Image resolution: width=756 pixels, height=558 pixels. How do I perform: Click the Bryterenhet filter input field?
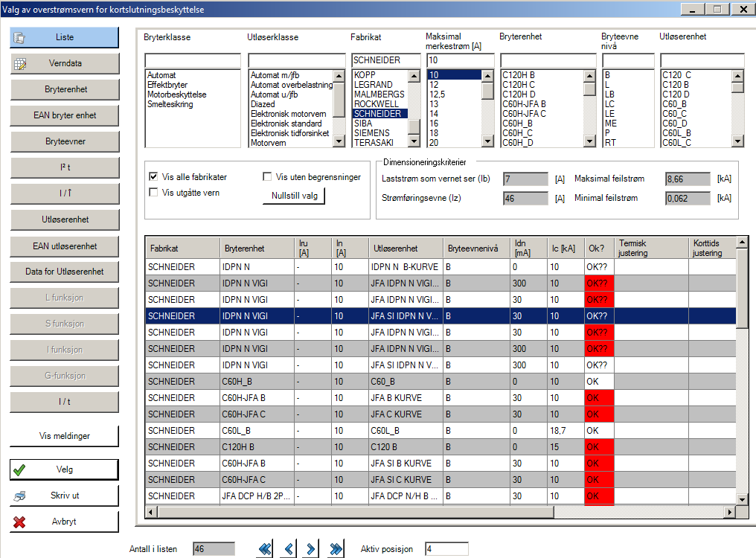tap(548, 60)
